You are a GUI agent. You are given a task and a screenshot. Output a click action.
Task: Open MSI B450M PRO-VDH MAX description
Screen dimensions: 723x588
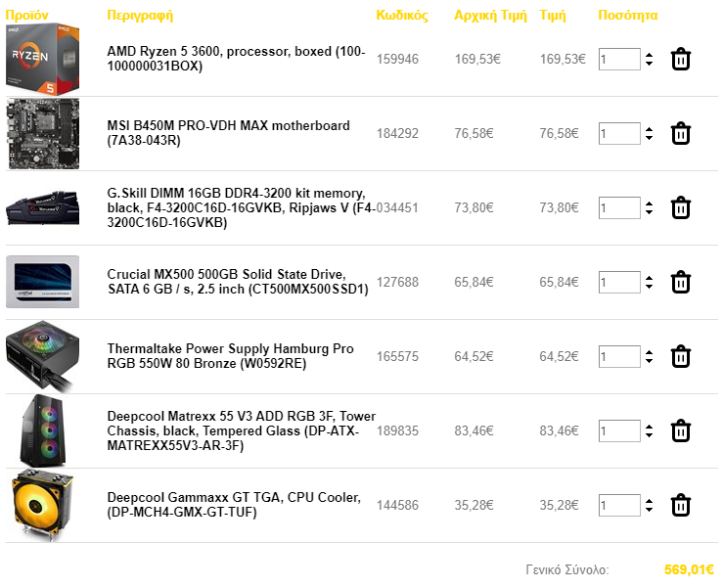228,133
